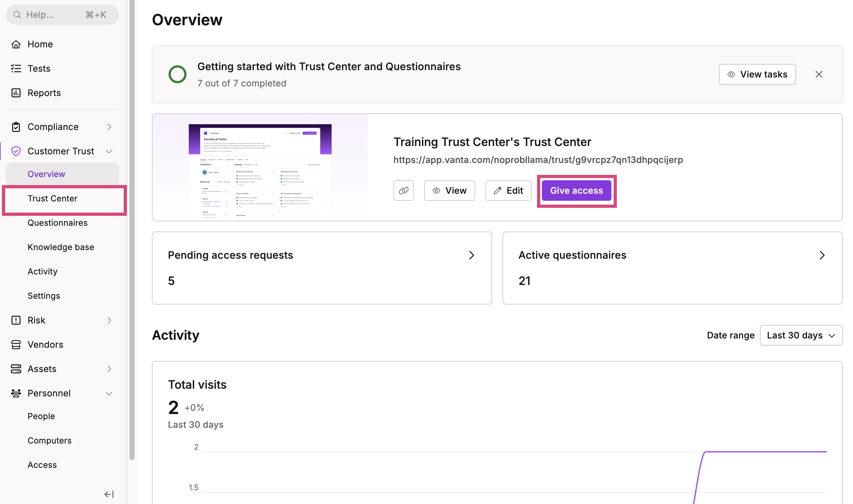Collapse the Personnel section chevron
853x504 pixels.
[109, 394]
